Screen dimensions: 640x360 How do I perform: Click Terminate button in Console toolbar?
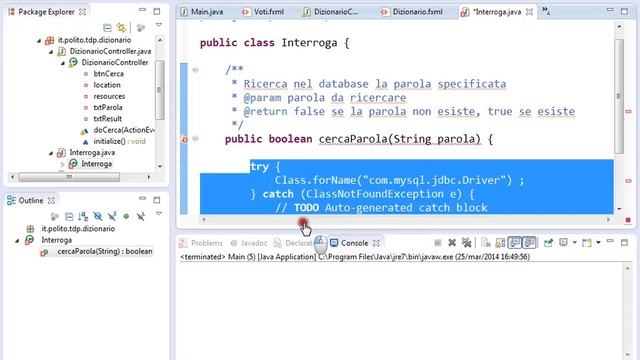[x=438, y=243]
